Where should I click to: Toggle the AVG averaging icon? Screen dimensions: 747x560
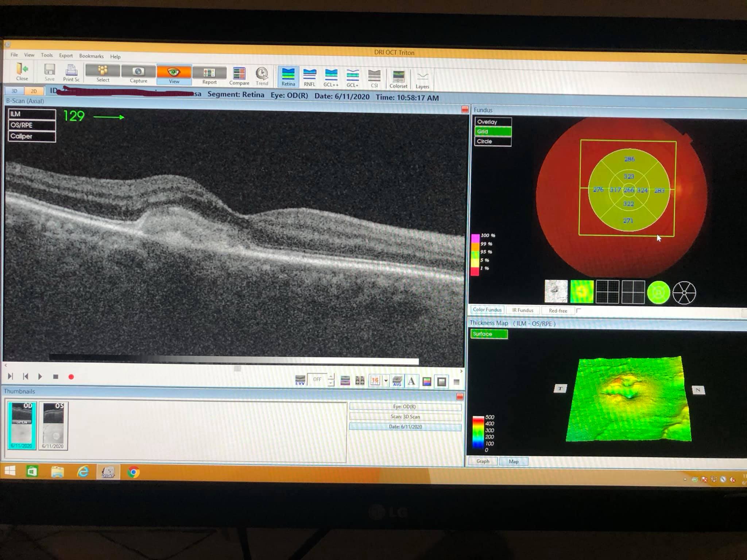397,381
